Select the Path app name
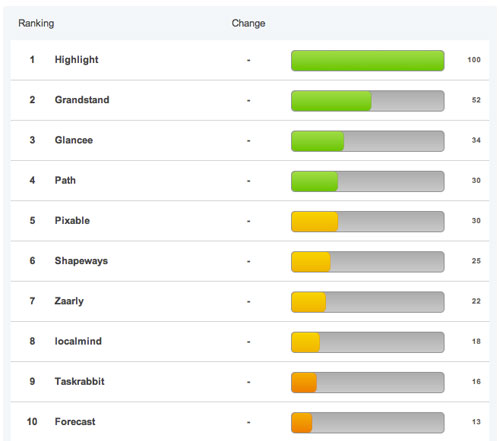Image resolution: width=500 pixels, height=441 pixels. pyautogui.click(x=65, y=180)
